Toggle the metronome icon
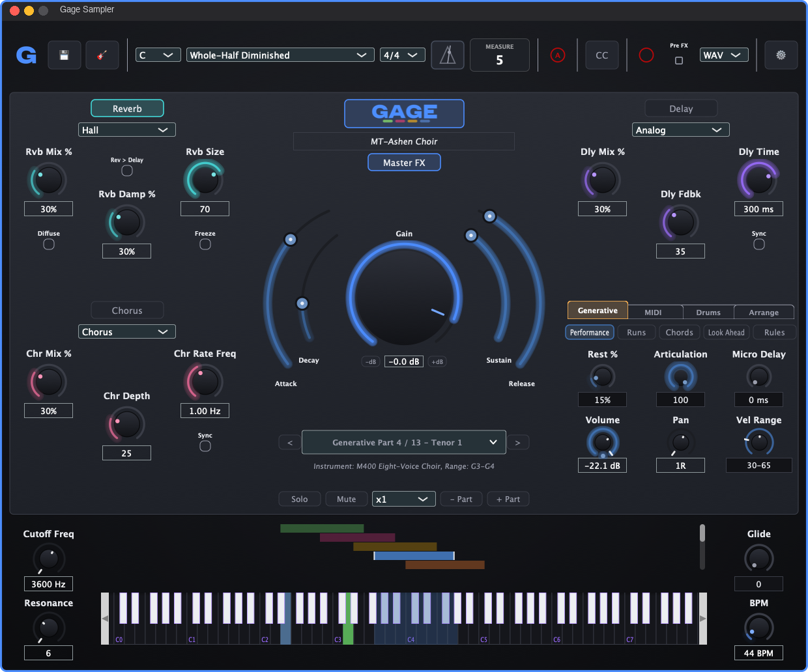 coord(448,55)
